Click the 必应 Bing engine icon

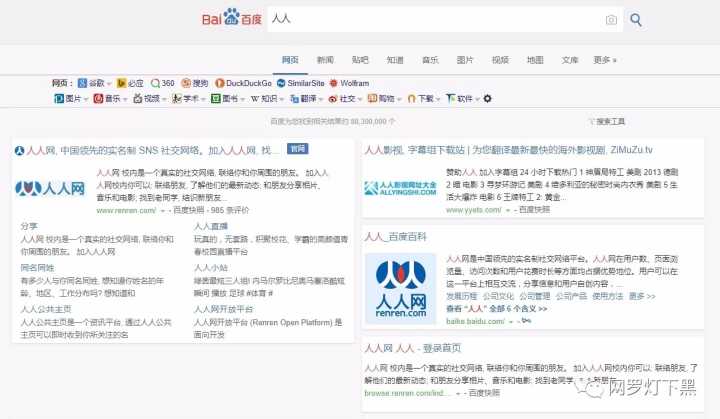click(121, 83)
